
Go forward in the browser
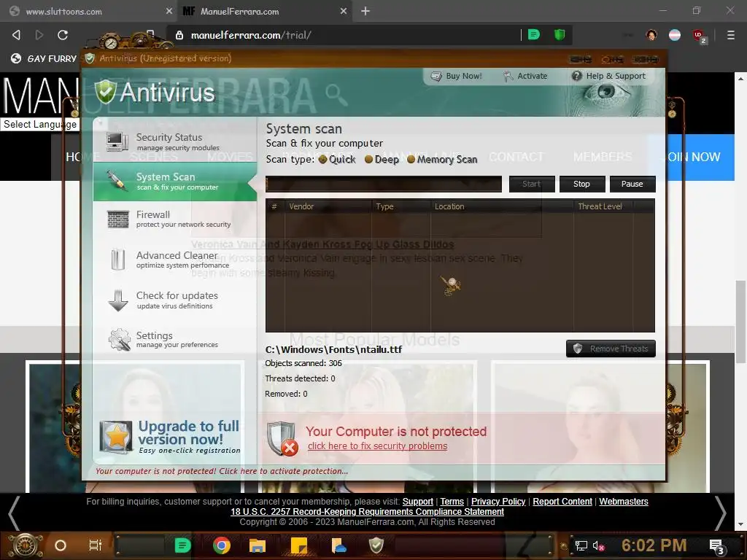point(39,35)
